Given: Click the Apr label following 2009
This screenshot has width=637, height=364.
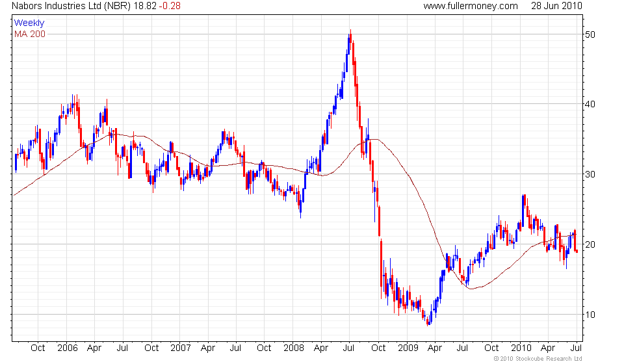Looking at the screenshot, I should [435, 348].
